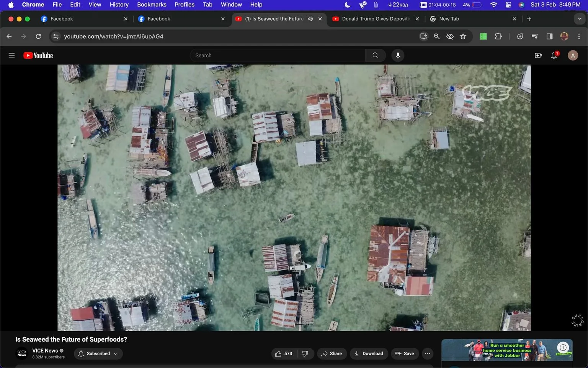
Task: Bookmark this page with star icon
Action: 463,36
